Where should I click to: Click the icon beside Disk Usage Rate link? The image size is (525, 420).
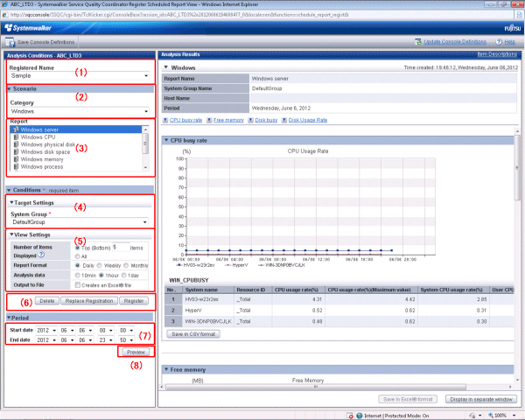click(284, 120)
